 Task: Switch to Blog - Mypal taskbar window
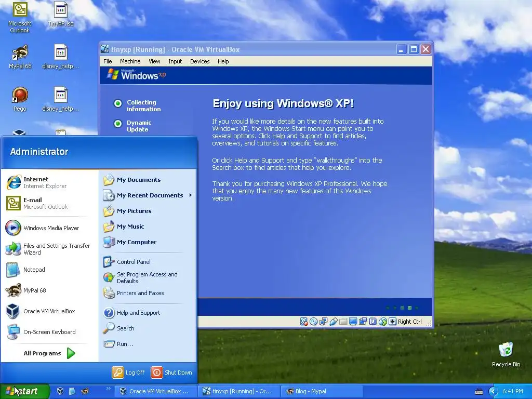[x=322, y=392]
